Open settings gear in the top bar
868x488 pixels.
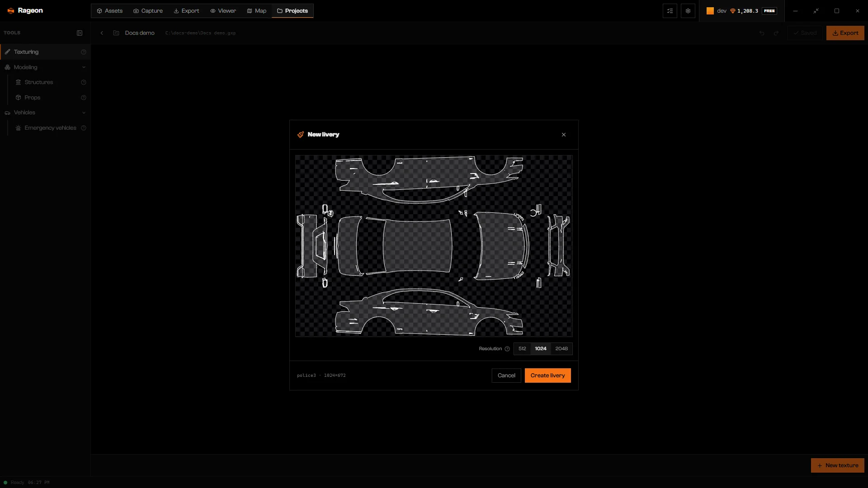click(688, 11)
